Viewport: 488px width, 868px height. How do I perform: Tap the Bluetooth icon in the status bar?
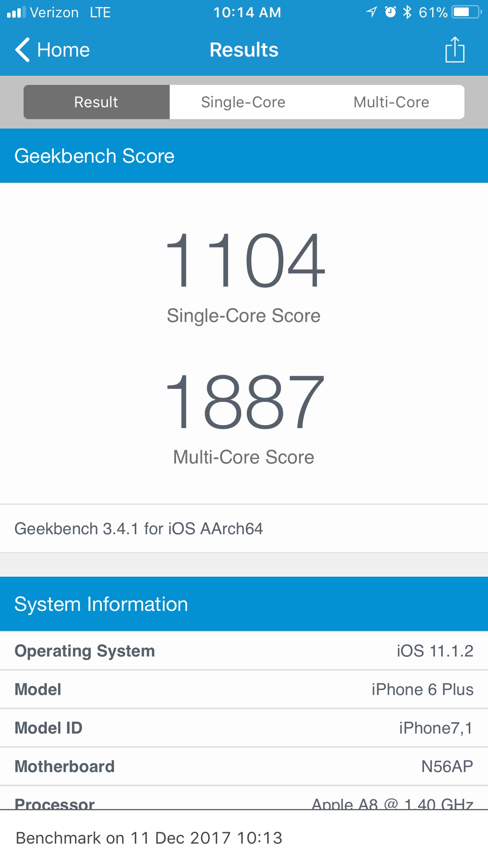click(x=407, y=12)
